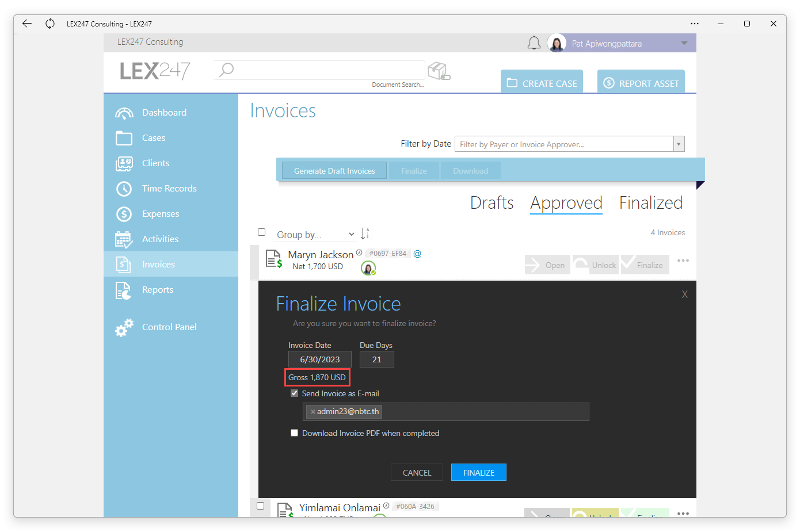Open more options for Yimlamai Onlamai invoice
The width and height of the screenshot is (800, 532).
[x=683, y=513]
